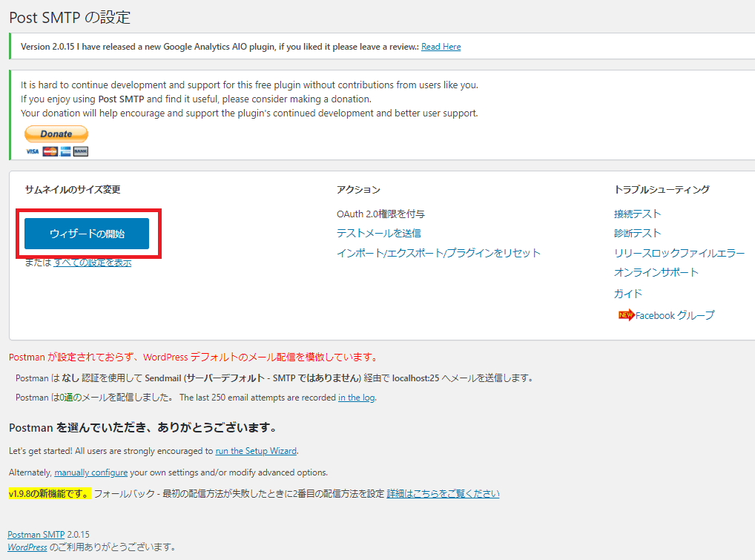Open オンラインサポート link

(656, 272)
